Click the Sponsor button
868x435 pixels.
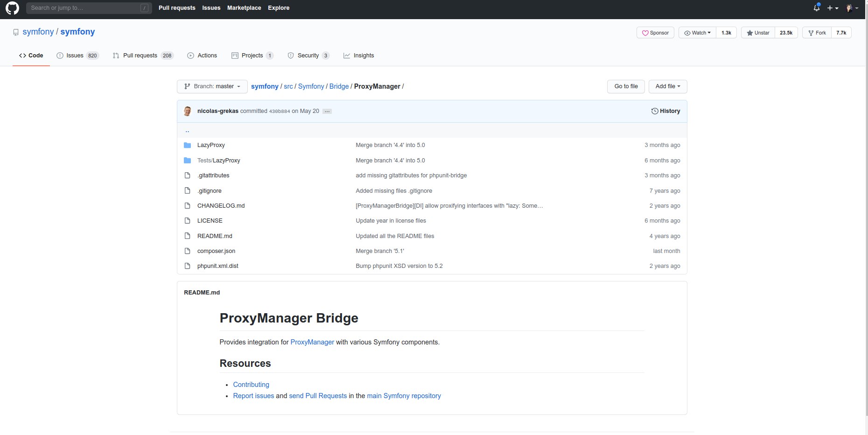click(x=655, y=33)
